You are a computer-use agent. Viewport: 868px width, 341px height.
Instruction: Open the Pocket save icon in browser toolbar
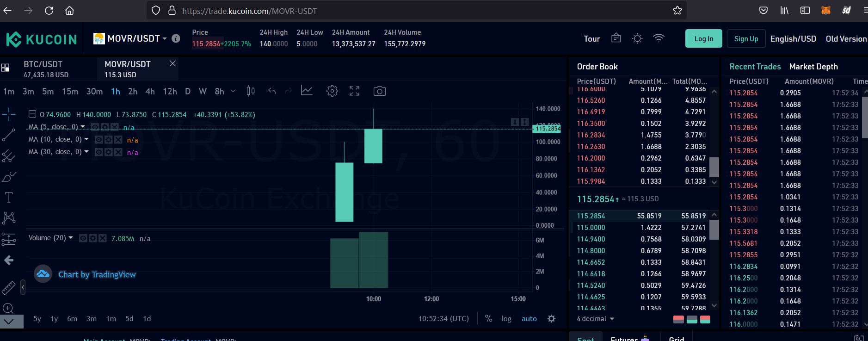763,11
